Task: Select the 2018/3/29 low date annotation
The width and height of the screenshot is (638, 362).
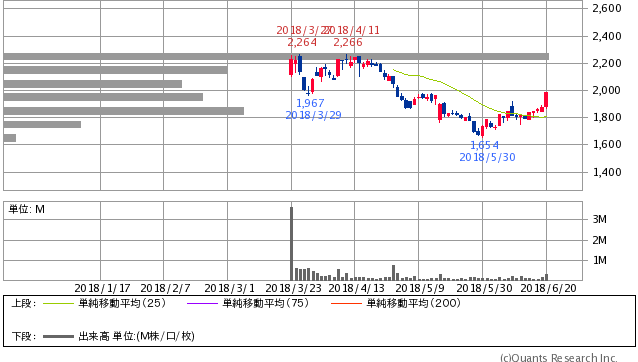Action: (x=313, y=116)
